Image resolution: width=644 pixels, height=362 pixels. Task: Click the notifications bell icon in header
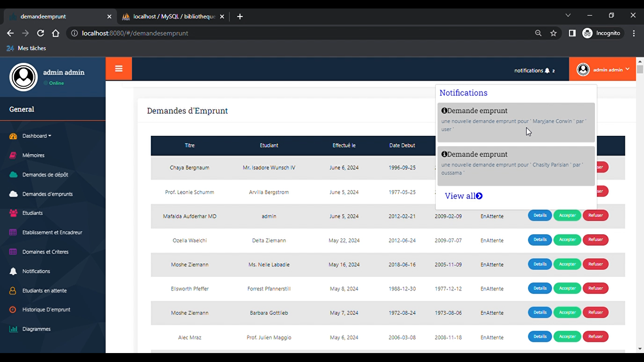(547, 71)
